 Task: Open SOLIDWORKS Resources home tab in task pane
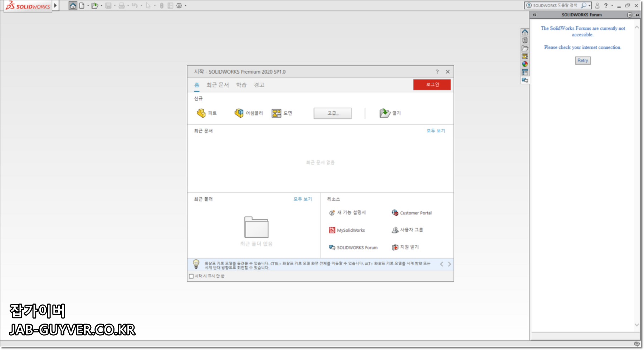525,32
